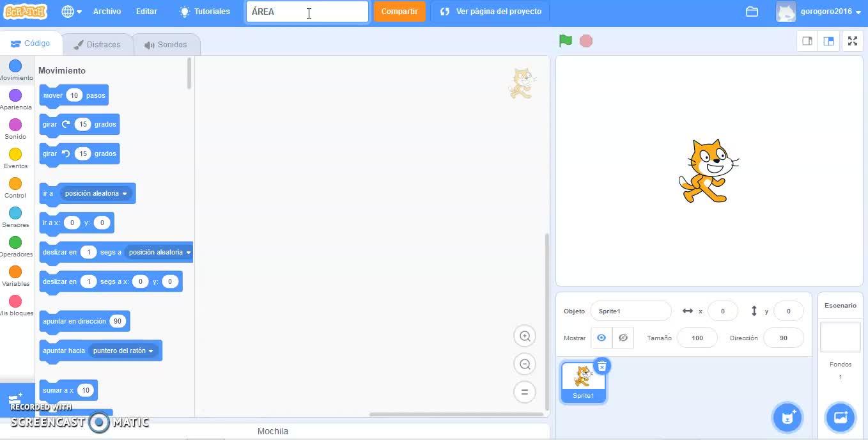Click the sprite y position field
The image size is (868, 440).
click(x=789, y=311)
